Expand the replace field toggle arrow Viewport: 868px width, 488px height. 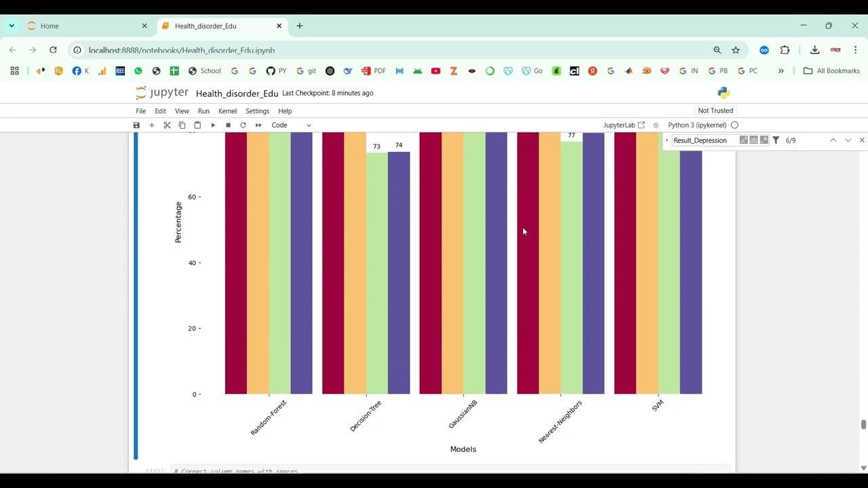[667, 140]
